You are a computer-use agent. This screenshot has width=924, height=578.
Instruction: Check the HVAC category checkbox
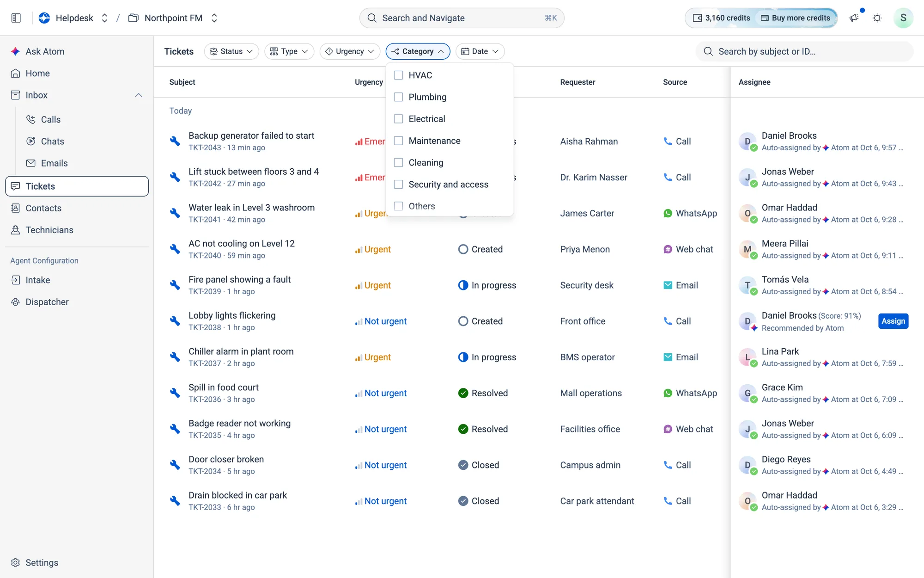[x=398, y=75]
